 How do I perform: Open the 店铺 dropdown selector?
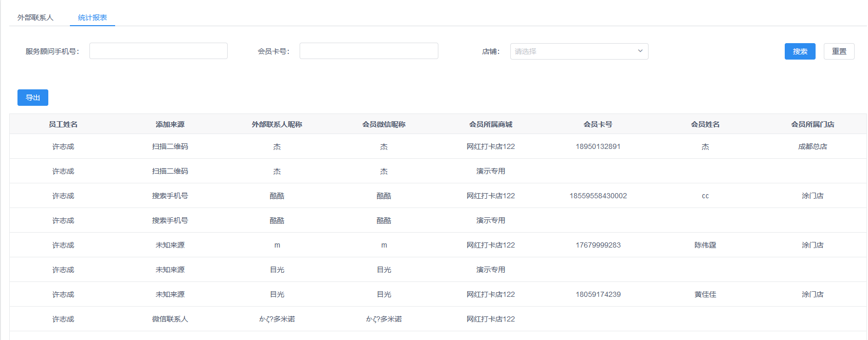click(573, 51)
